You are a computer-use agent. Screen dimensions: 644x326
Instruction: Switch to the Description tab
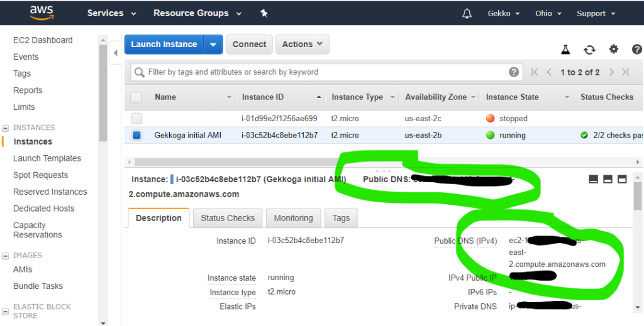tap(158, 218)
